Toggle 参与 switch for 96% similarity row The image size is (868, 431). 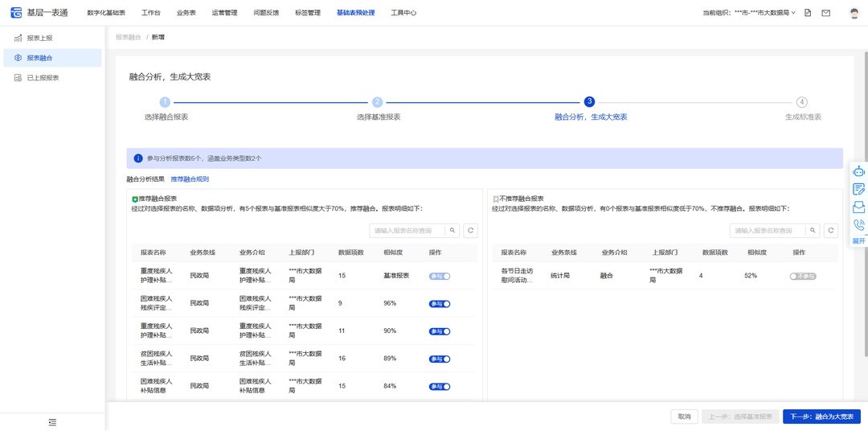(440, 304)
